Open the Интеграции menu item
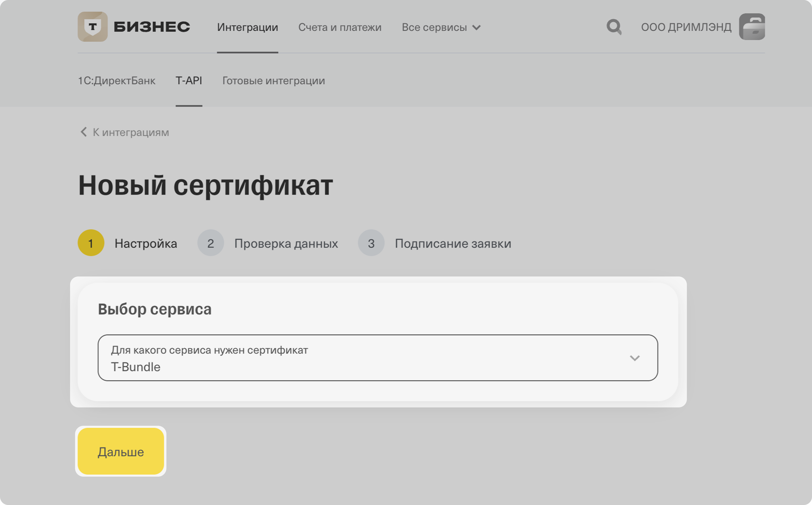The width and height of the screenshot is (812, 505). [248, 27]
